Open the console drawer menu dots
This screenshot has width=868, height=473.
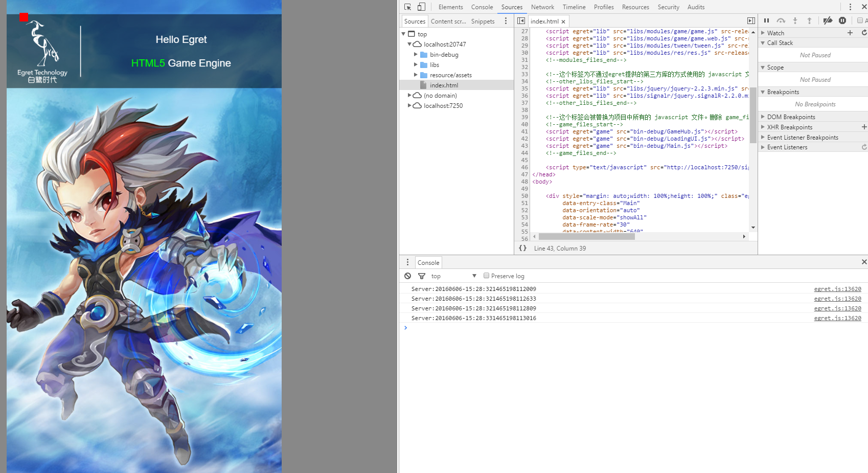point(407,262)
